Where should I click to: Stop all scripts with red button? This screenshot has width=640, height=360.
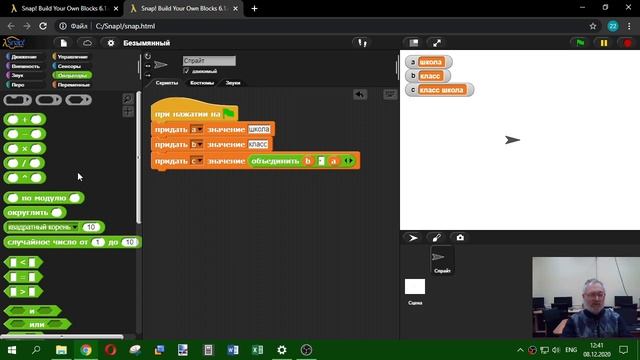point(627,43)
